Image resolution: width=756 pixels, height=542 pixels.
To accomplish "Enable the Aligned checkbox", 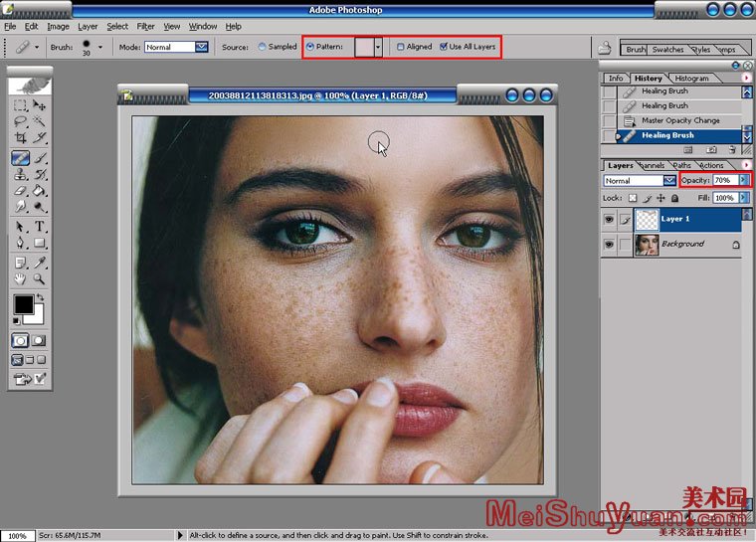I will click(400, 47).
